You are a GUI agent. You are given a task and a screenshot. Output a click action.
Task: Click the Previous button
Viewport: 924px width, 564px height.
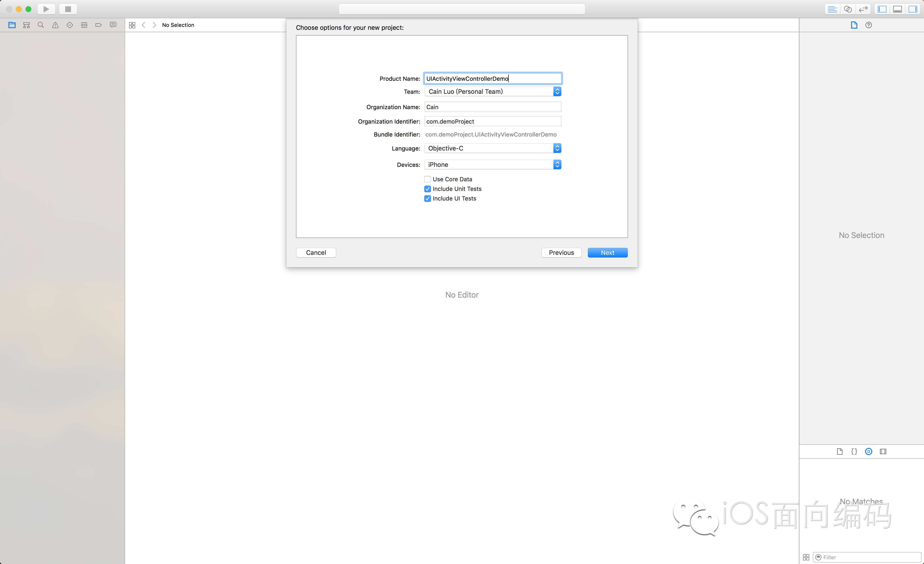(x=561, y=253)
